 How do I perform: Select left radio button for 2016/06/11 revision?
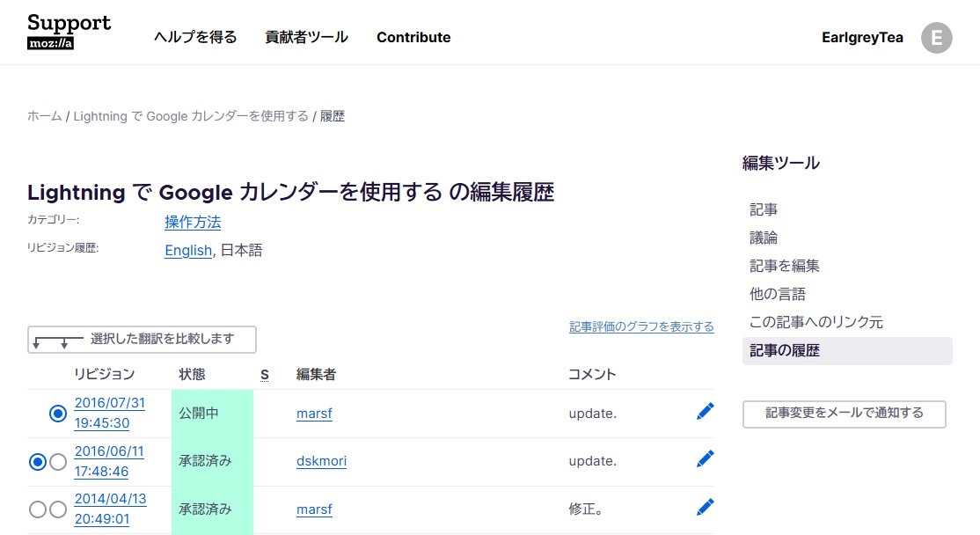[x=38, y=462]
